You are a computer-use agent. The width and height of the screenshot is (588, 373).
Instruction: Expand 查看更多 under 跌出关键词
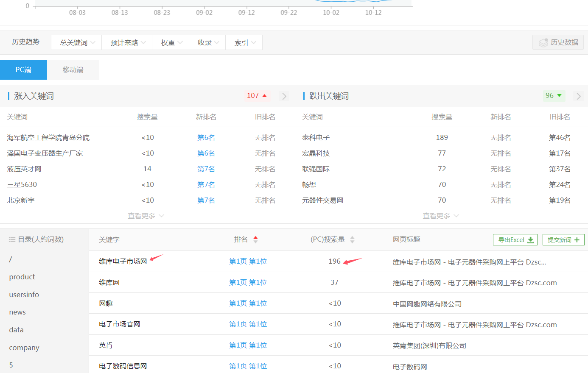pyautogui.click(x=440, y=216)
